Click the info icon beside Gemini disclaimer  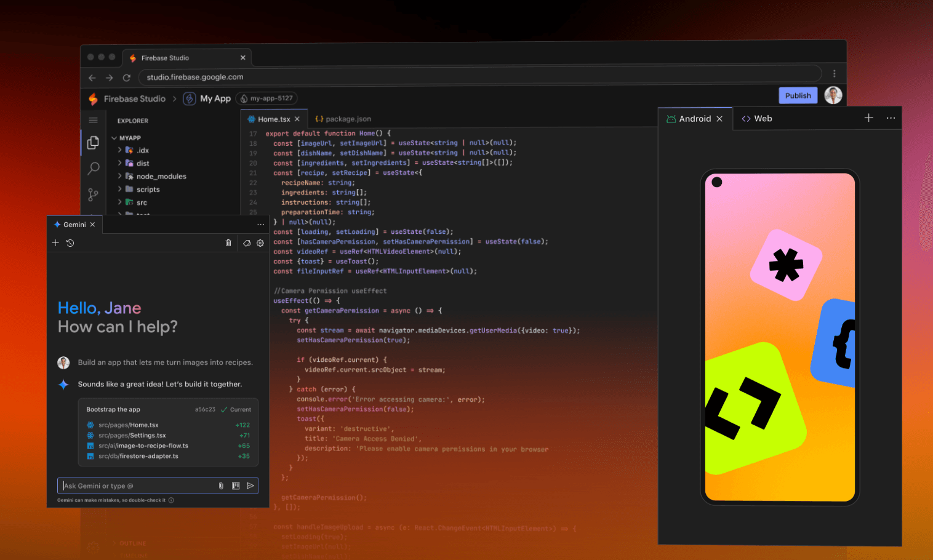pos(171,500)
